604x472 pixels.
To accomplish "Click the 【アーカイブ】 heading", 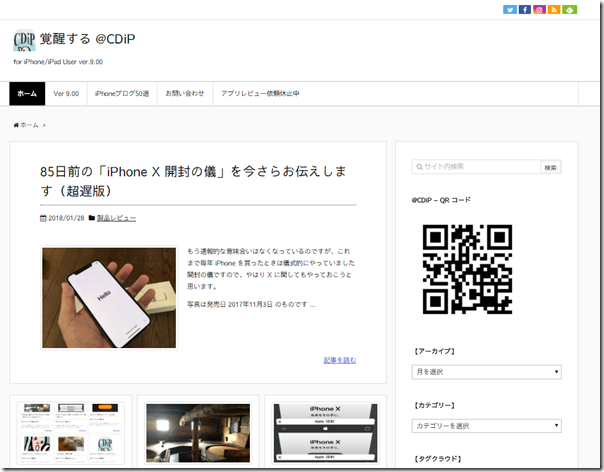I will tap(435, 351).
